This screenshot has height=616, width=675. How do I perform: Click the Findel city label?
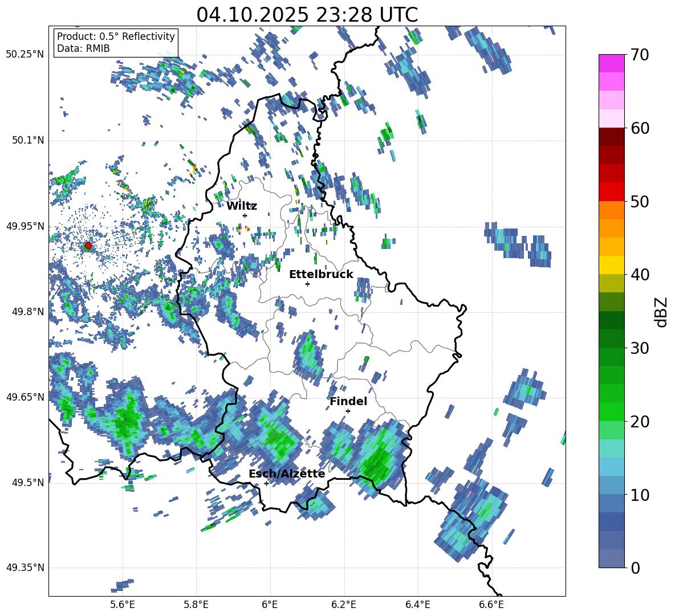348,401
